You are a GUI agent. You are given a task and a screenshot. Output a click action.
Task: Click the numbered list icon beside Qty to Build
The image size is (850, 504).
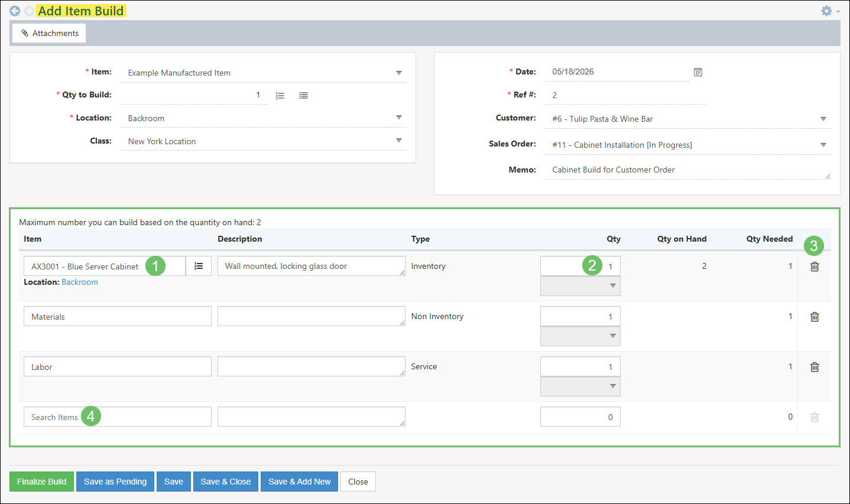point(280,95)
